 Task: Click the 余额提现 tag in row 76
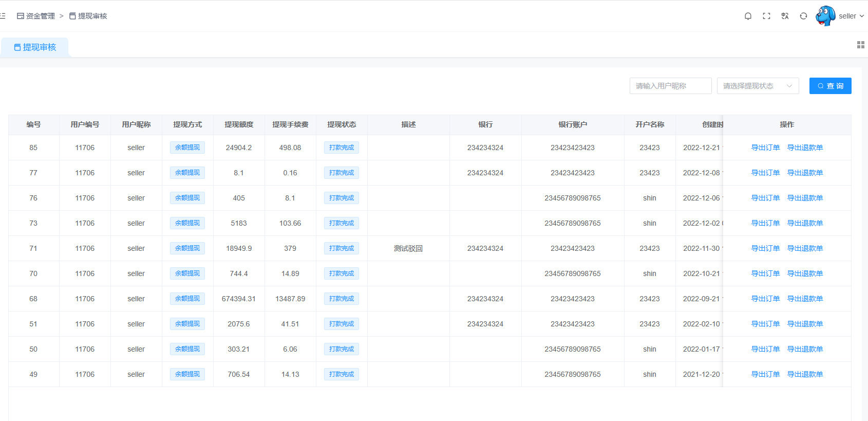[187, 198]
